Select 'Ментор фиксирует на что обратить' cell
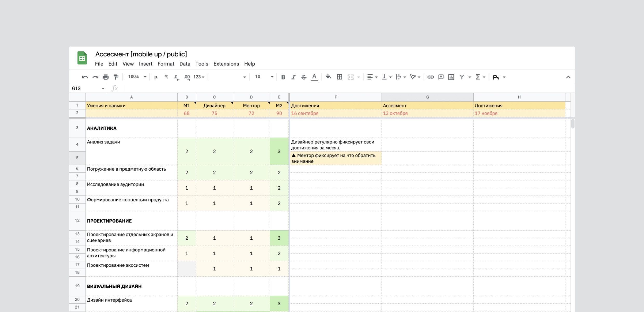The height and width of the screenshot is (312, 644). (336, 158)
